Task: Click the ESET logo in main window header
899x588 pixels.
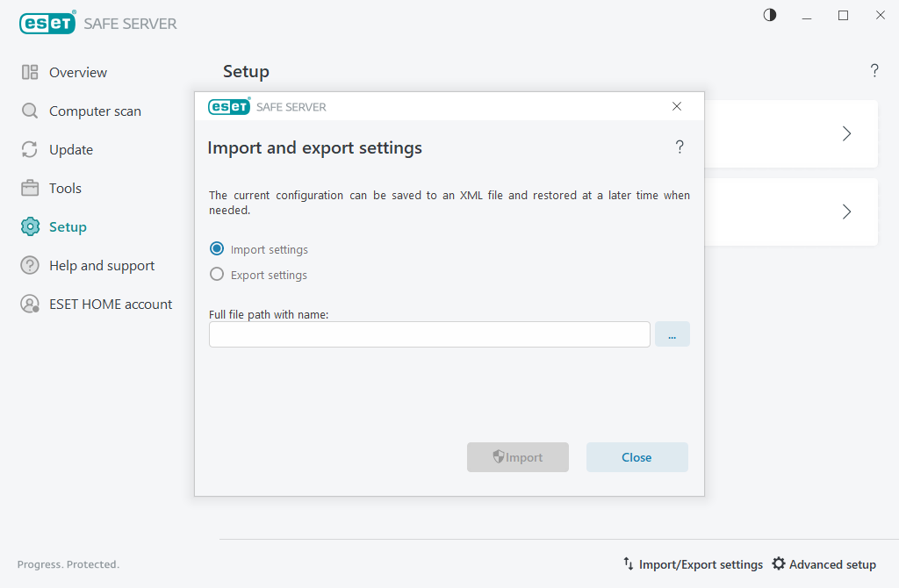Action: (47, 23)
